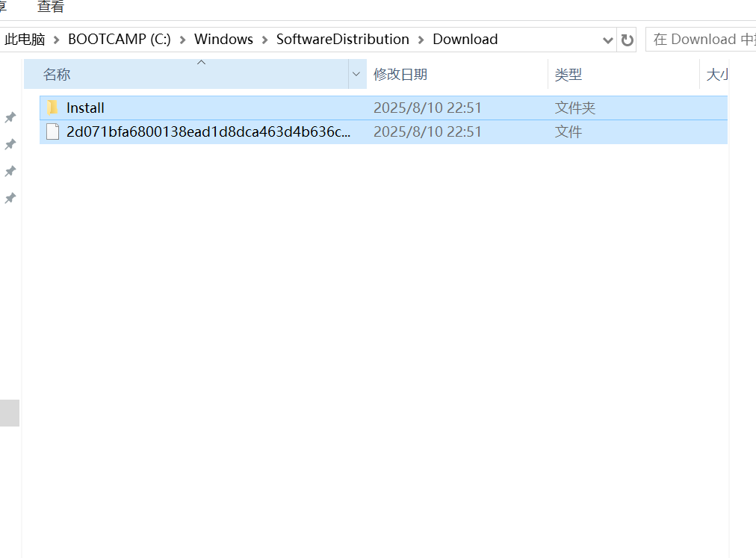Select the Install folder name

point(85,108)
